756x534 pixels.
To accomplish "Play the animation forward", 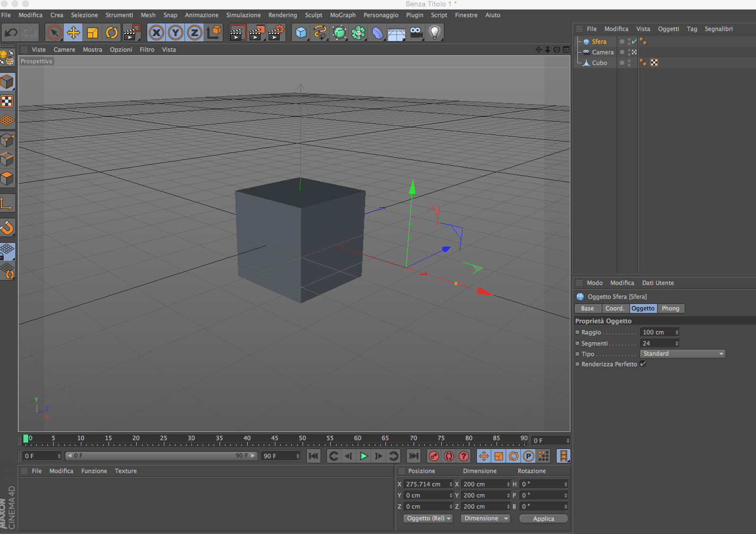I will [x=364, y=456].
